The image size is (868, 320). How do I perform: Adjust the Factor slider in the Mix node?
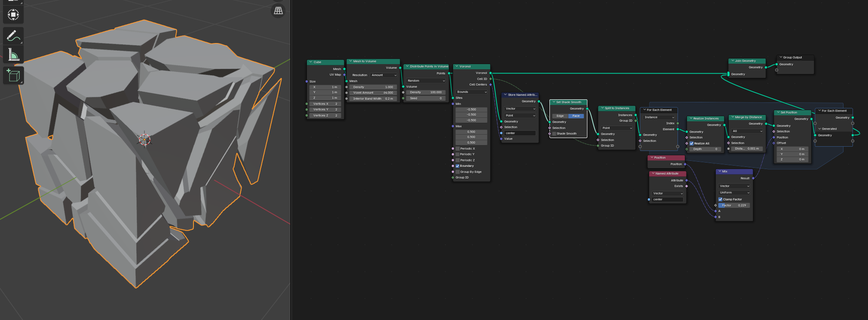click(x=734, y=206)
